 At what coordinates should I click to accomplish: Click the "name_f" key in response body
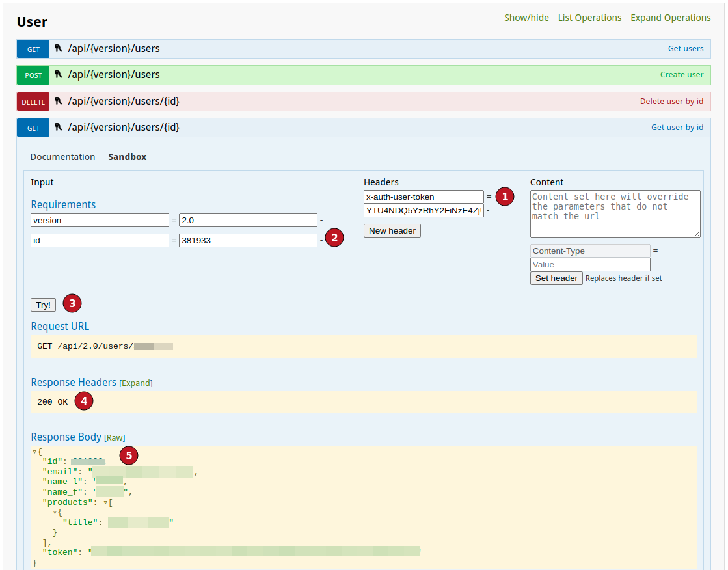pyautogui.click(x=62, y=492)
